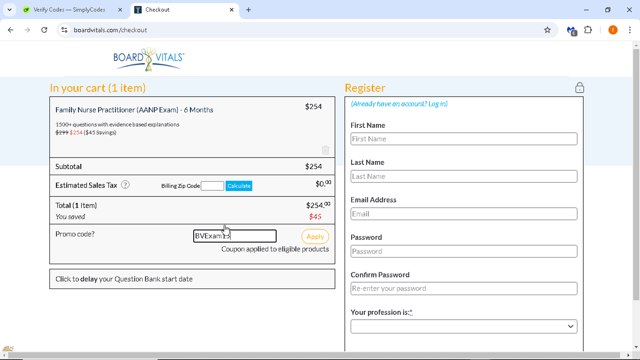Focus the Email Address field
Image resolution: width=640 pixels, height=360 pixels.
tap(464, 213)
